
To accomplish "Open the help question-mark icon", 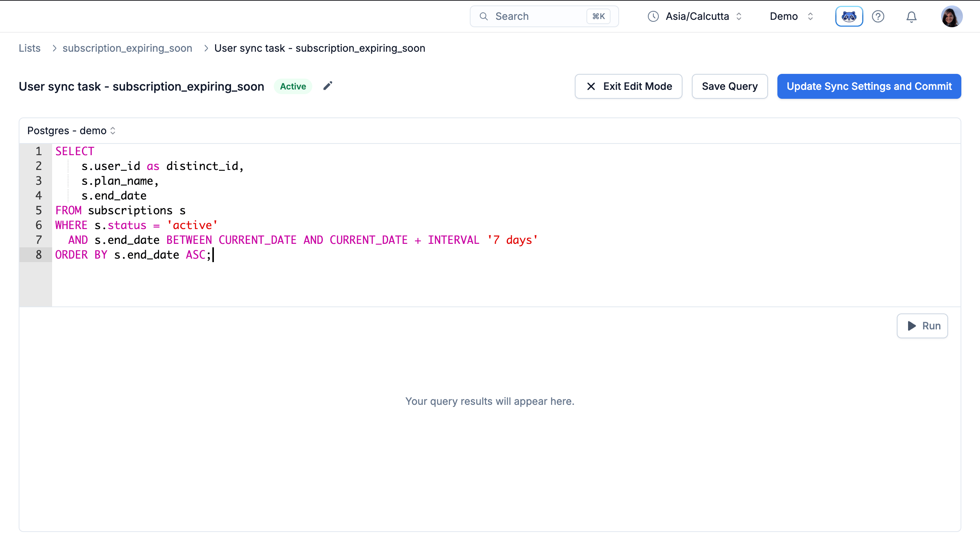I will coord(878,16).
